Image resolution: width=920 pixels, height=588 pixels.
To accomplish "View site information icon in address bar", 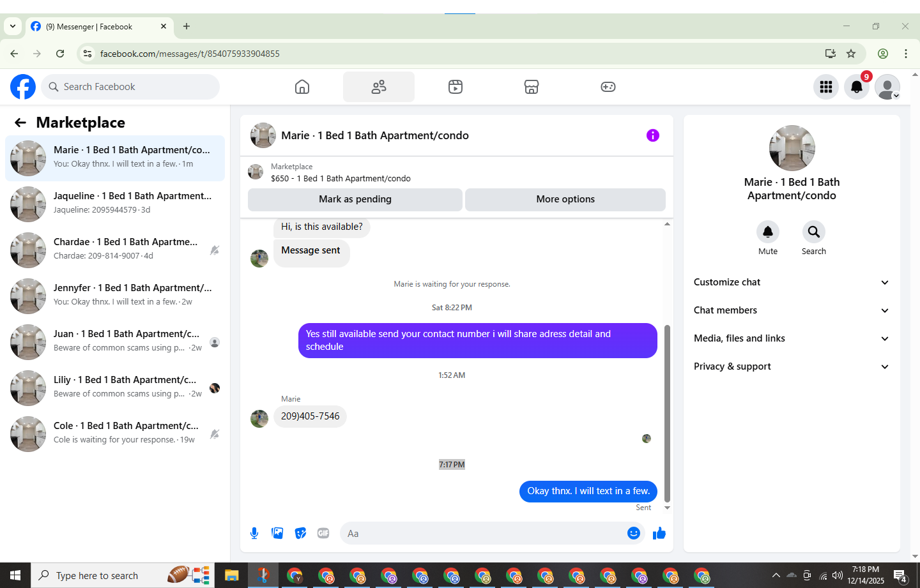I will click(x=88, y=54).
